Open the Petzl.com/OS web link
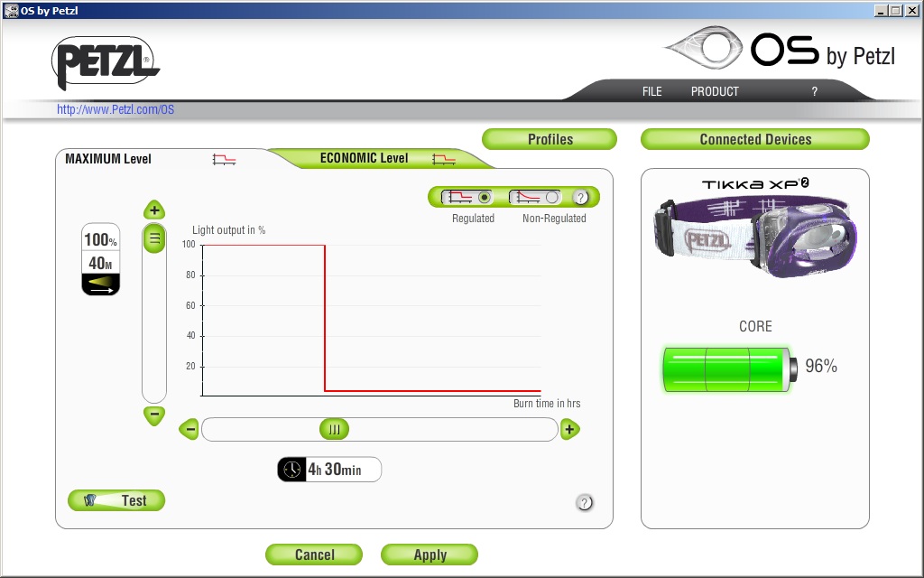Viewport: 924px width, 578px height. pyautogui.click(x=115, y=109)
